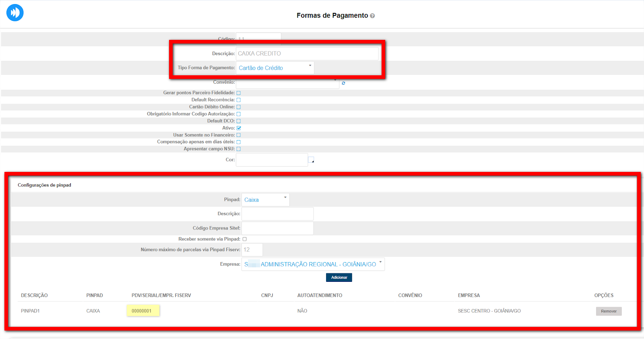This screenshot has width=644, height=339.
Task: Click the help icon beside Formas de Pagamento
Action: pos(372,16)
